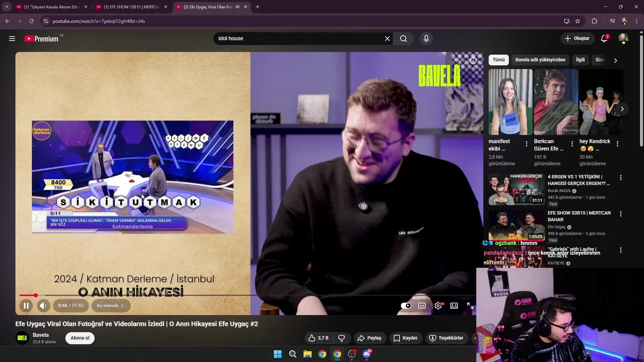Select the İlgili filter chip

[580, 60]
